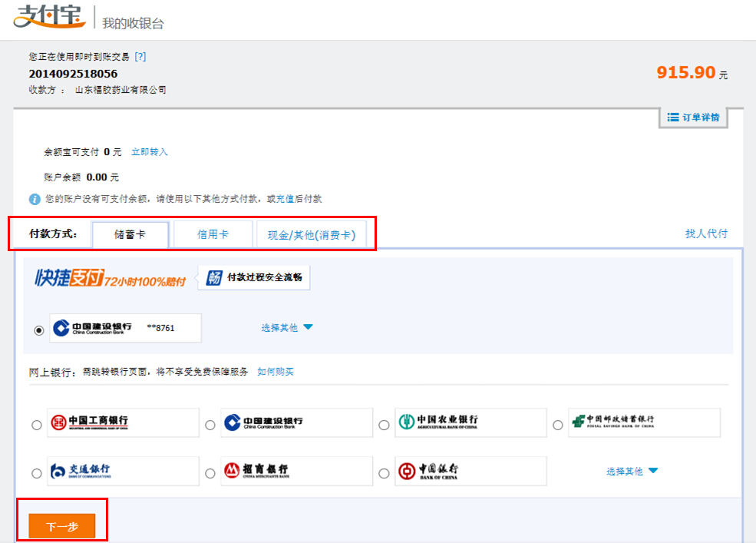Click the blue info icon next to balance notice
This screenshot has width=756, height=543.
click(35, 199)
